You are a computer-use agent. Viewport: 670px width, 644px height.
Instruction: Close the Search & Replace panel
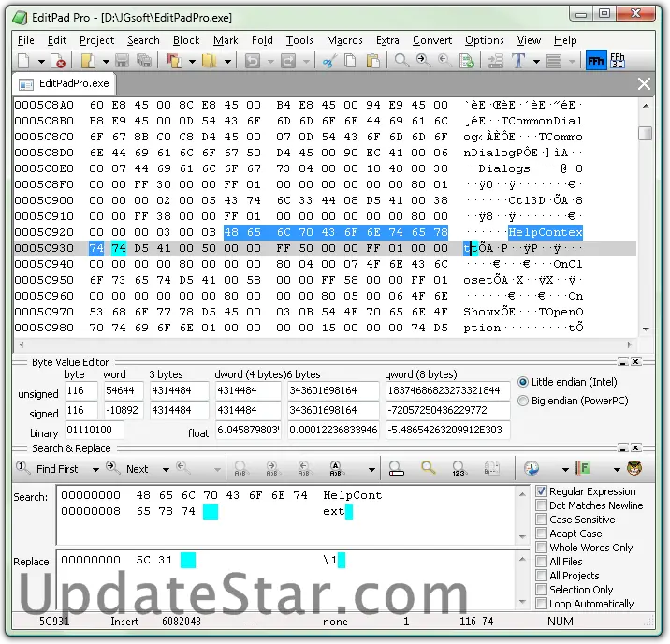click(x=635, y=447)
